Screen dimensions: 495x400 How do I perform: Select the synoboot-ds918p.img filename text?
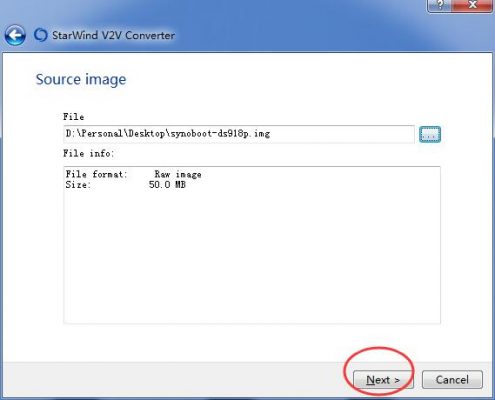(220, 134)
